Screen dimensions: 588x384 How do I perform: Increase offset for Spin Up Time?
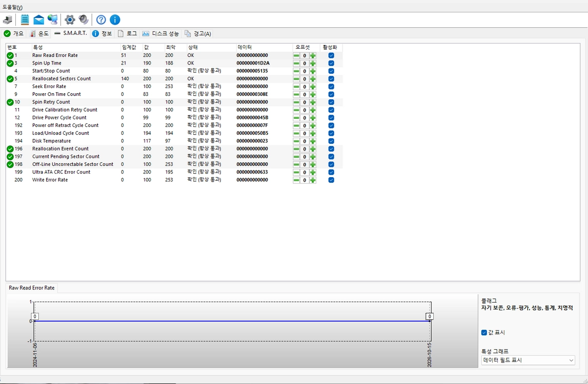[313, 63]
